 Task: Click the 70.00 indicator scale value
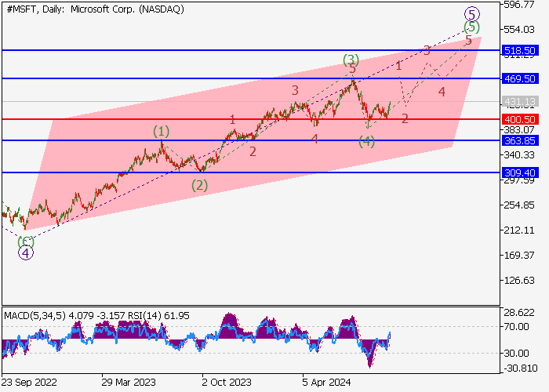point(516,327)
